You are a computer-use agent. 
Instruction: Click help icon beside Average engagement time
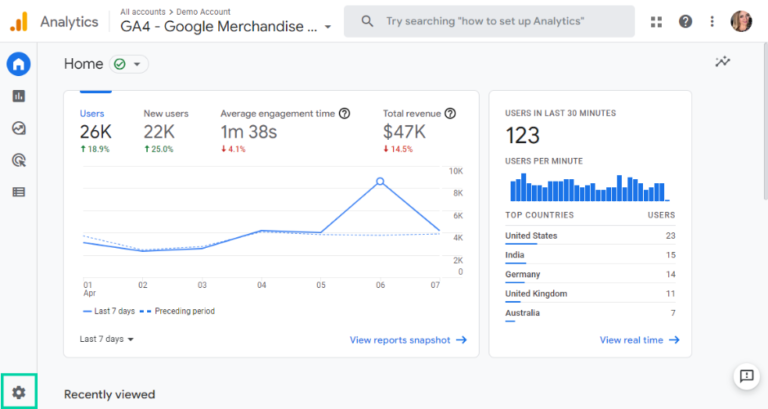(345, 114)
